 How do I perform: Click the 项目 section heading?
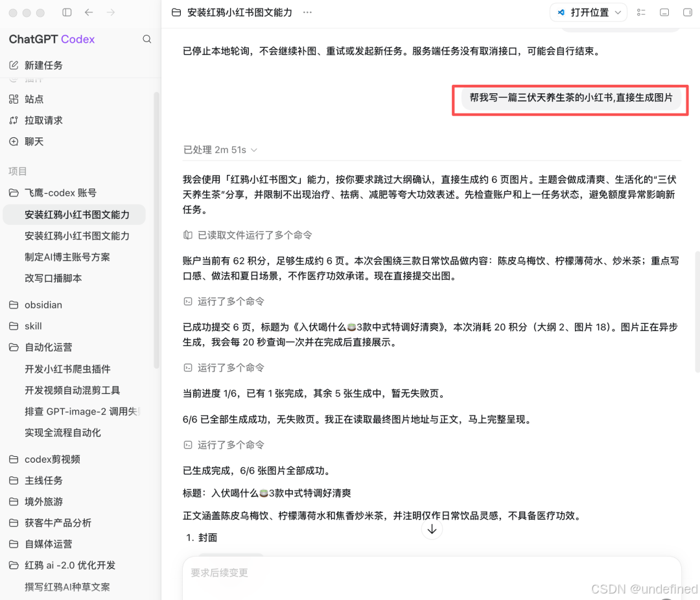pyautogui.click(x=18, y=171)
